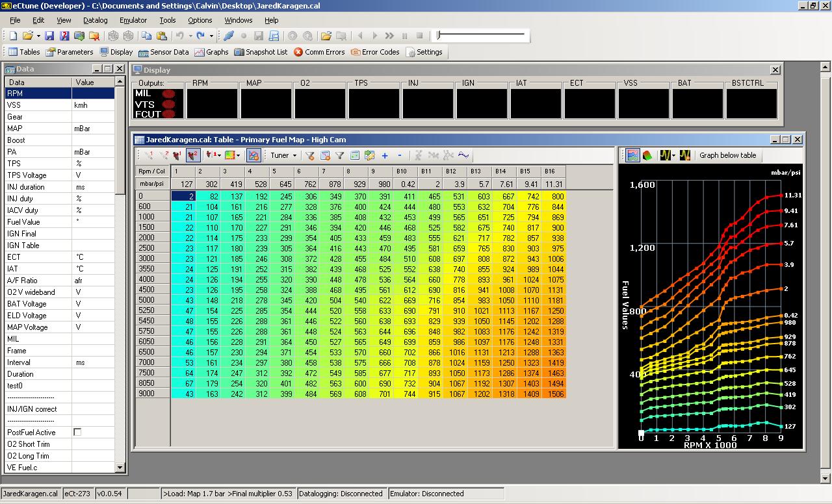Show the Display window from toolbar
Viewport: 832px width, 504px height.
(x=116, y=52)
